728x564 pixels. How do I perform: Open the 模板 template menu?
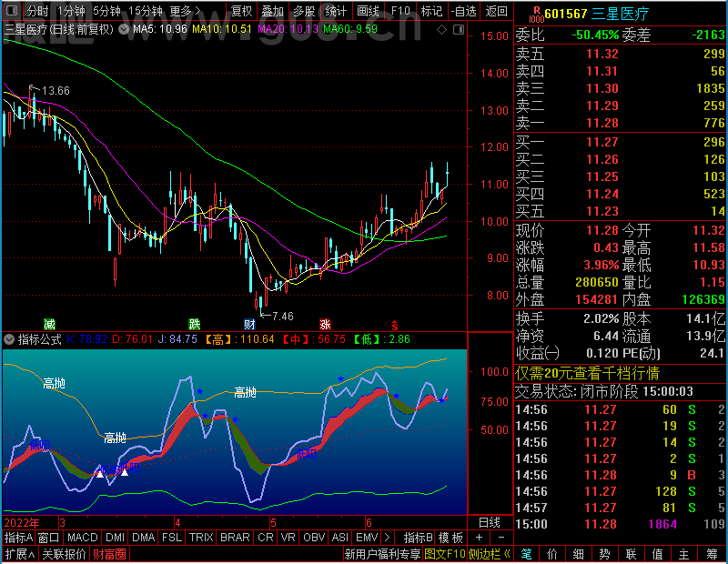pos(450,538)
